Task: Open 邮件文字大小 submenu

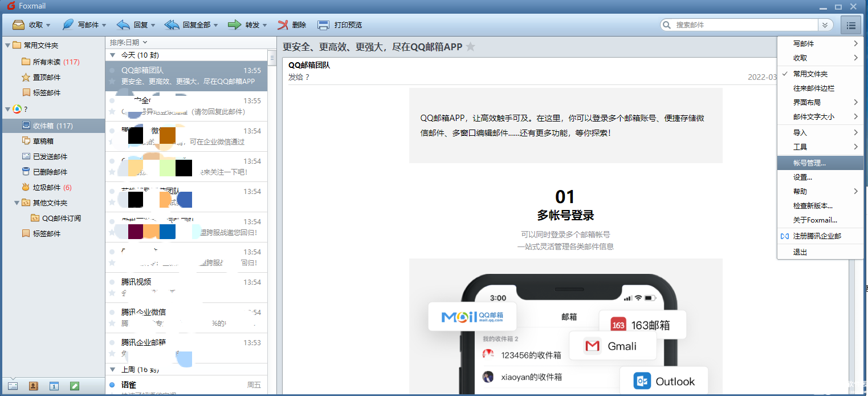Action: coord(821,116)
